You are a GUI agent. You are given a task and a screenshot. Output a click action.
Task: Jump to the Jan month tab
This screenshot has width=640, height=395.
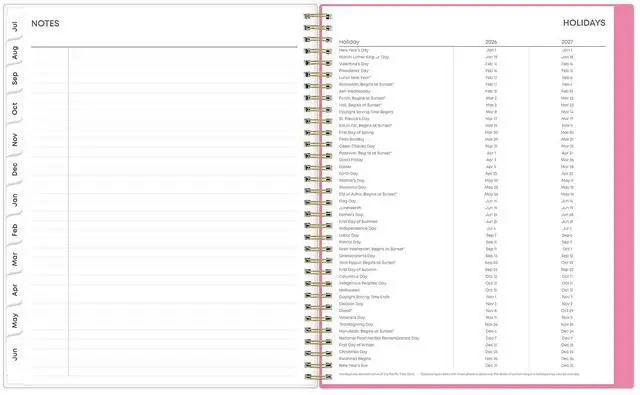point(15,200)
